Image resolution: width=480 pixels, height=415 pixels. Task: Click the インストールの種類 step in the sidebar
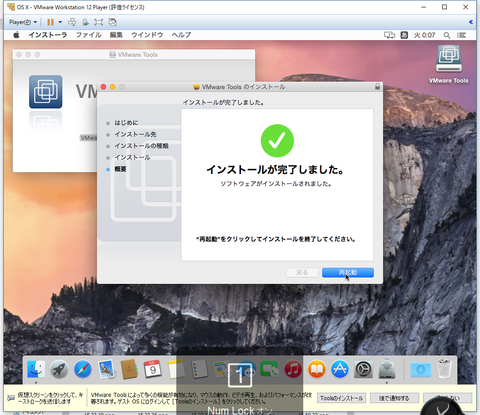click(141, 146)
